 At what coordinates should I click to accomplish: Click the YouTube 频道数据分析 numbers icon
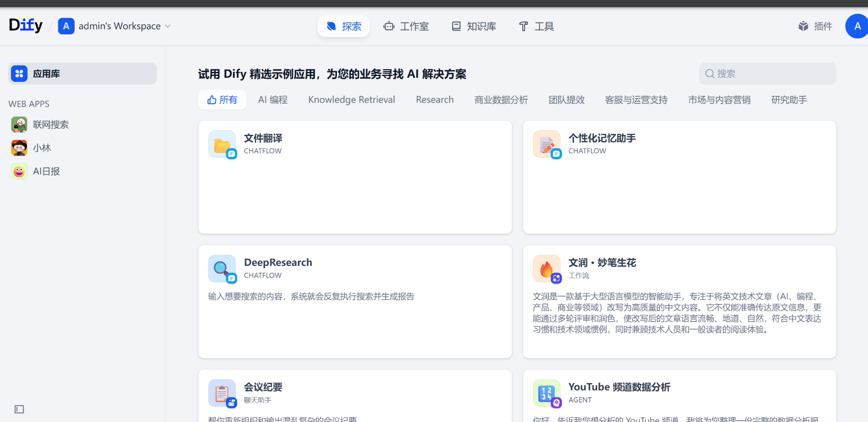(547, 393)
